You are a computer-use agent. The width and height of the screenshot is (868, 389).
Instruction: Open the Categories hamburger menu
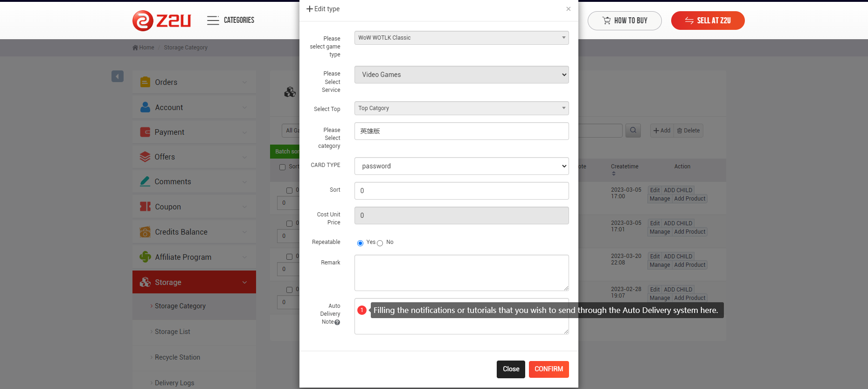pos(213,21)
